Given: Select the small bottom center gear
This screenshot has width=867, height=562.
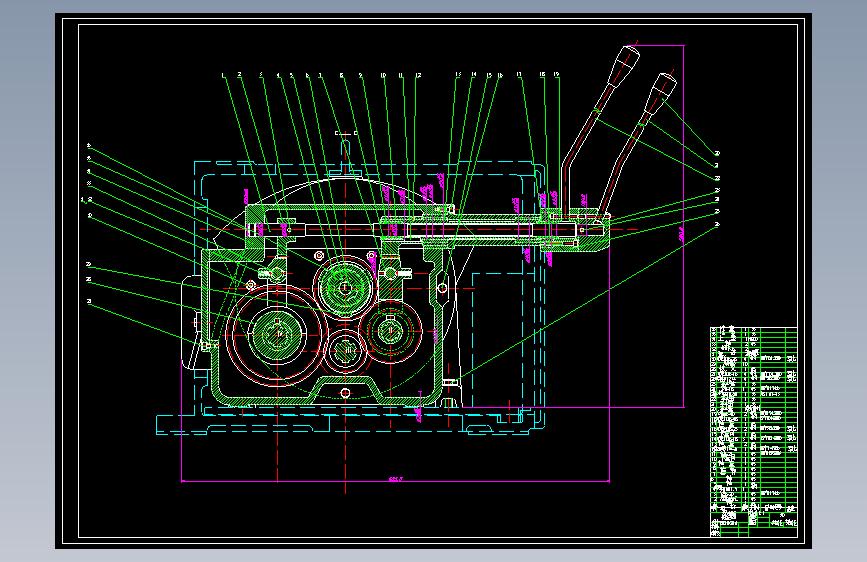Looking at the screenshot, I should (346, 351).
